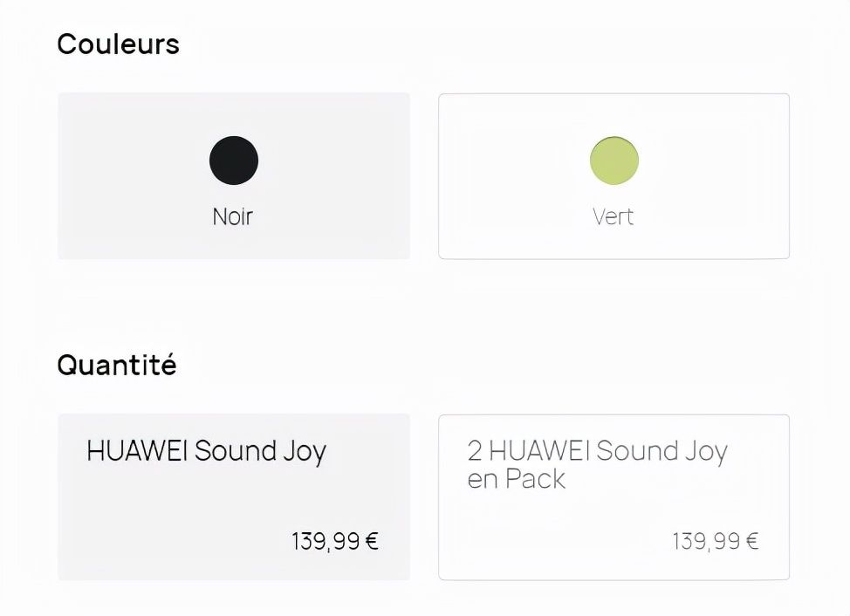Click the "HUAWEI Sound Joy" single-unit title text
Screen dimensions: 850x616
(206, 451)
